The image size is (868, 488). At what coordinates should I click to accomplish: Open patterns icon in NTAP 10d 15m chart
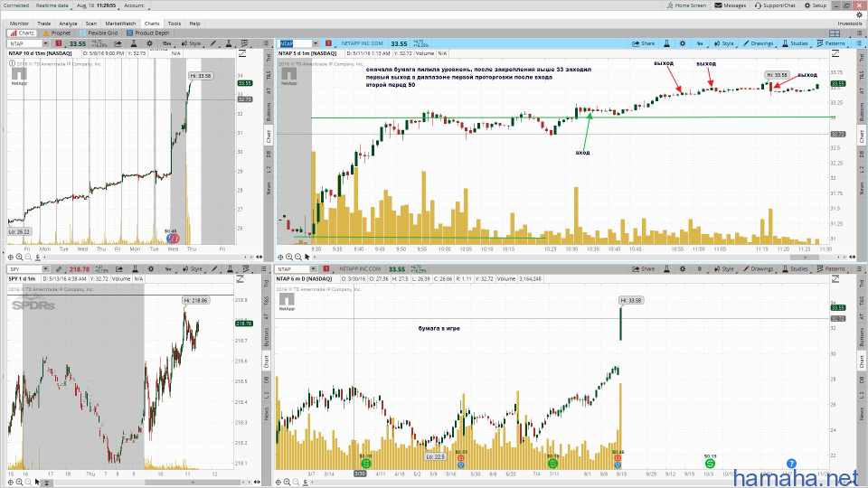click(x=245, y=43)
